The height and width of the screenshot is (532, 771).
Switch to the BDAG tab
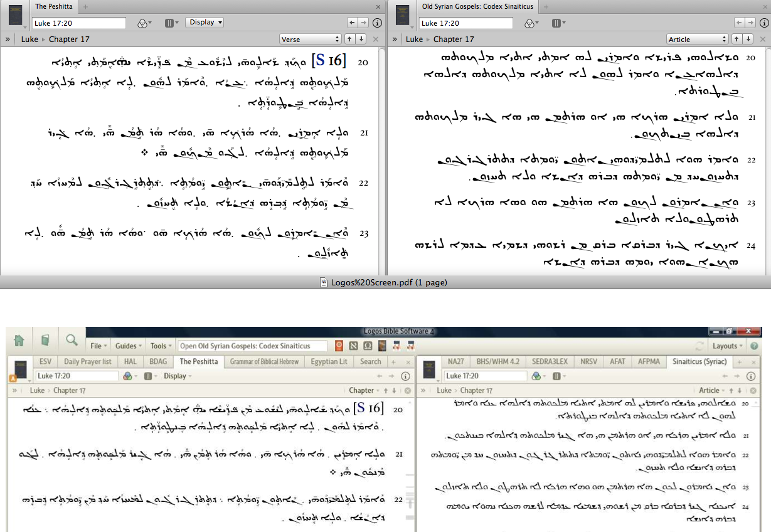pyautogui.click(x=159, y=361)
